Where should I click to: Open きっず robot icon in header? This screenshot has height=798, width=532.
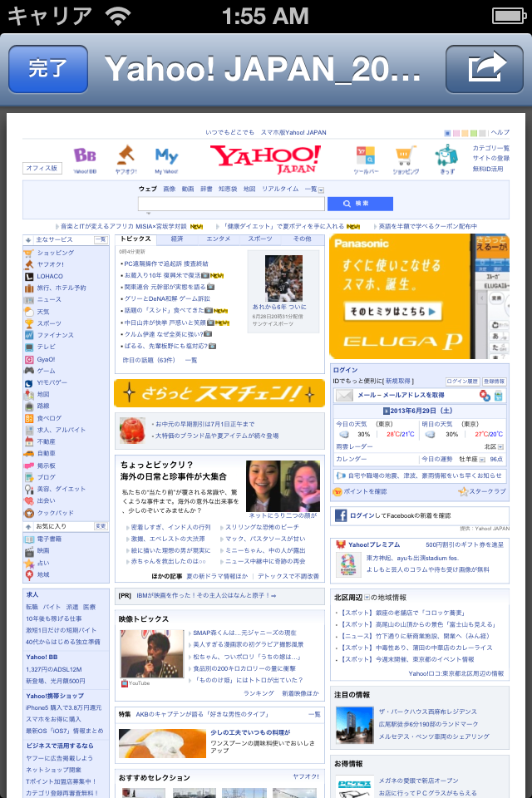click(446, 160)
